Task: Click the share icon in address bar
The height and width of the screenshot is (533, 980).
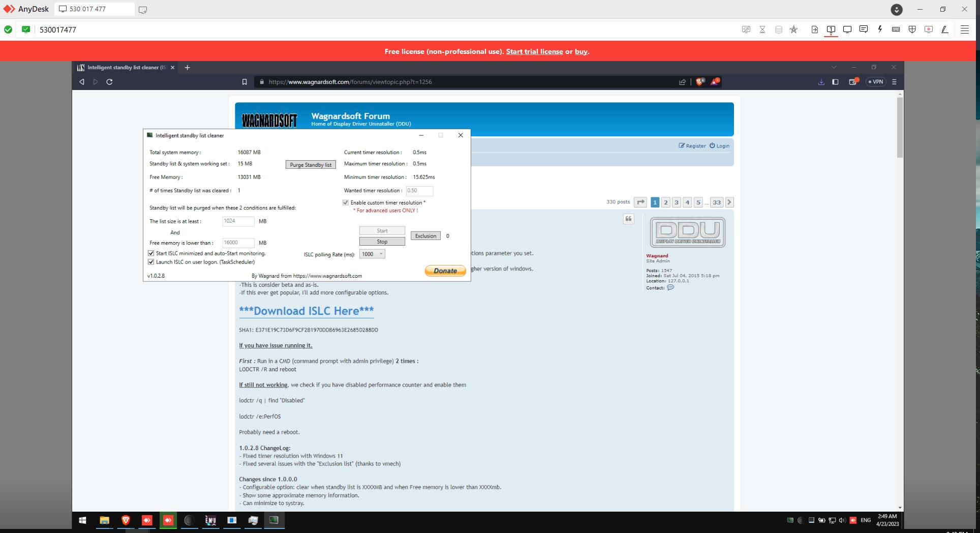Action: point(682,82)
